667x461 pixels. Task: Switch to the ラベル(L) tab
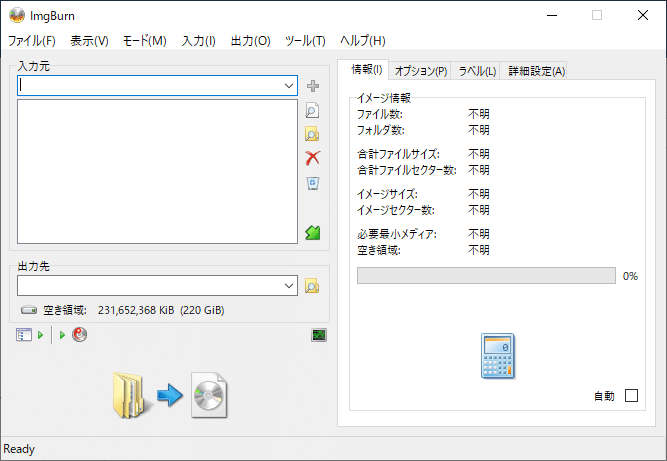(x=477, y=71)
